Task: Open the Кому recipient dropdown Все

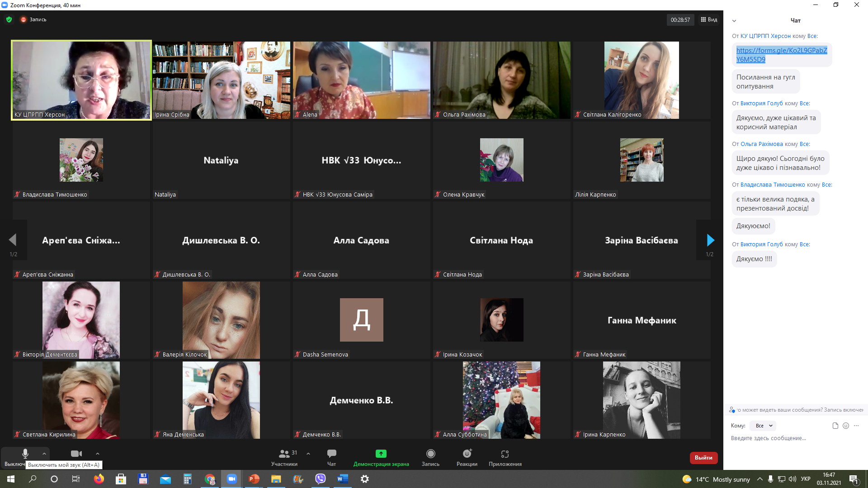Action: (x=763, y=426)
